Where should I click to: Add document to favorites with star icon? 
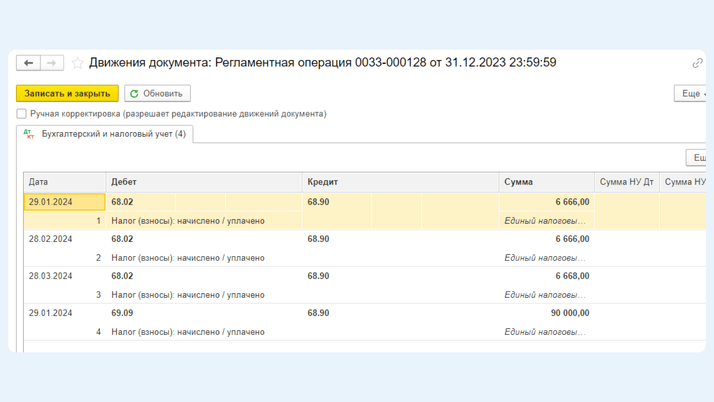[78, 63]
